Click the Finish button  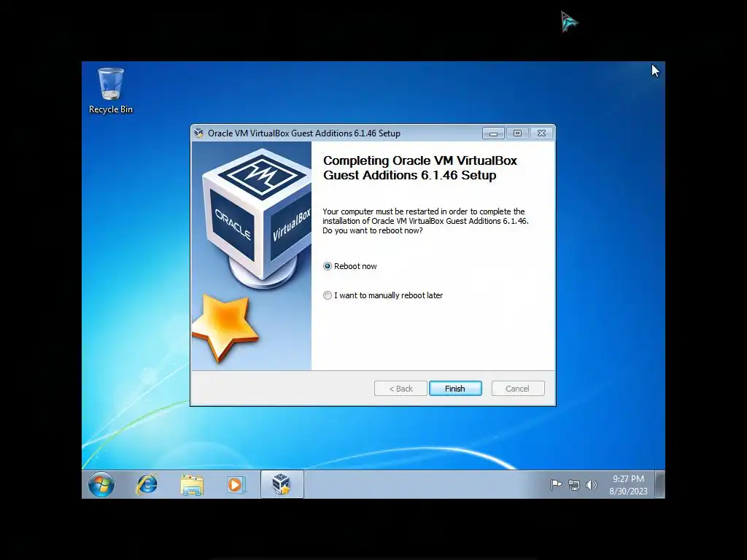[x=455, y=389]
